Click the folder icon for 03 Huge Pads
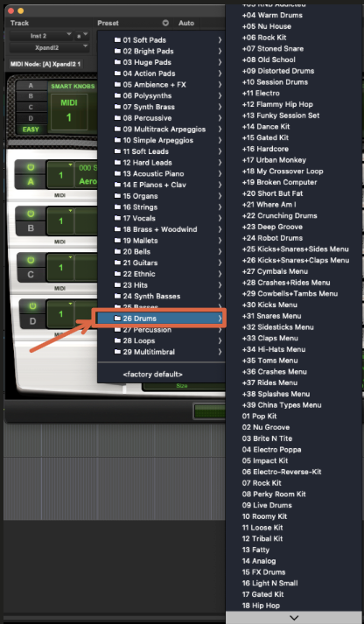364x624 pixels. (x=117, y=62)
